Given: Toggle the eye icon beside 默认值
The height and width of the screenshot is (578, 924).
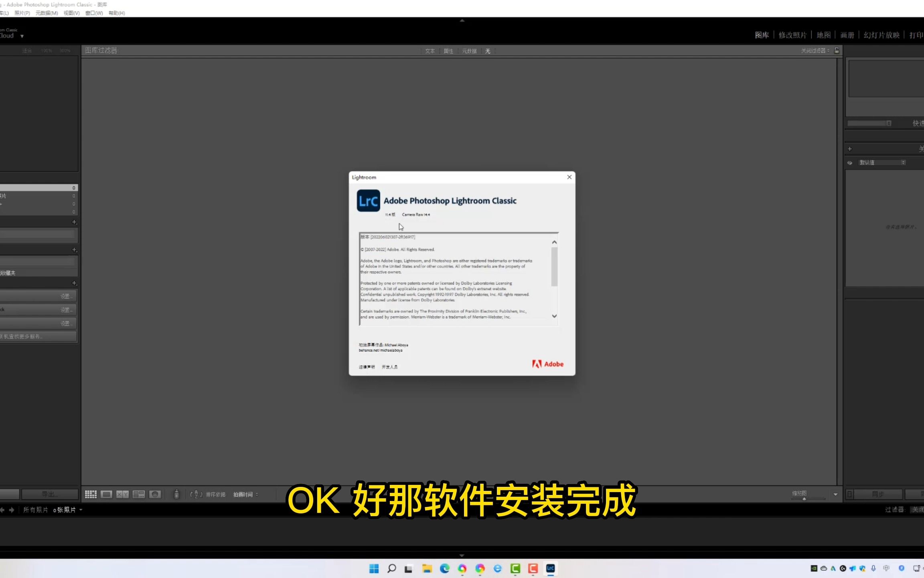Looking at the screenshot, I should 849,163.
